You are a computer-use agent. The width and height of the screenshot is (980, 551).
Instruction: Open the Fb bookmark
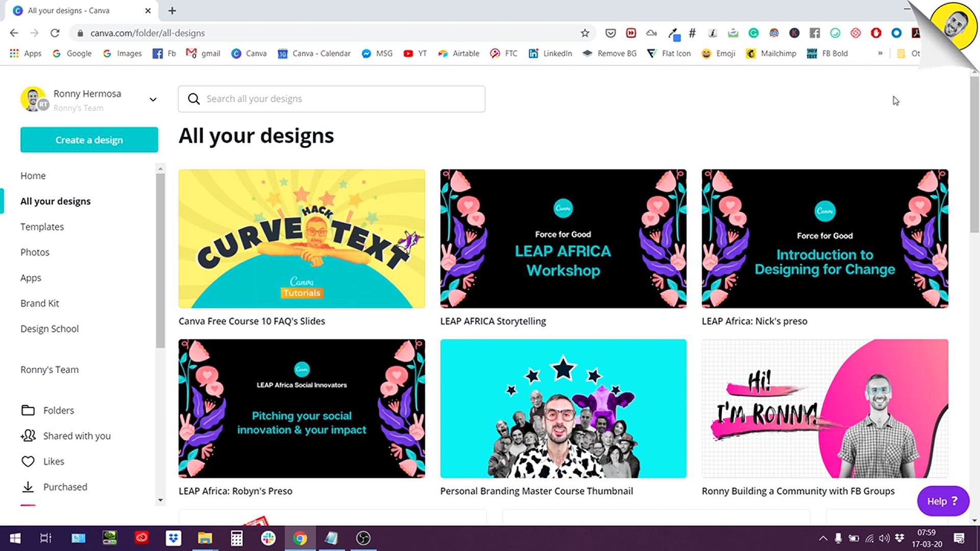point(164,54)
